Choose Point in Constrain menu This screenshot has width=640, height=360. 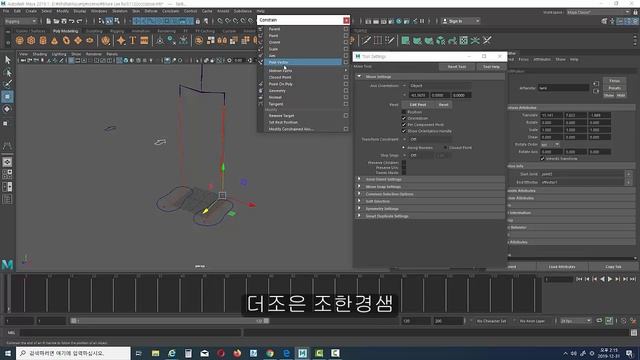(x=273, y=36)
